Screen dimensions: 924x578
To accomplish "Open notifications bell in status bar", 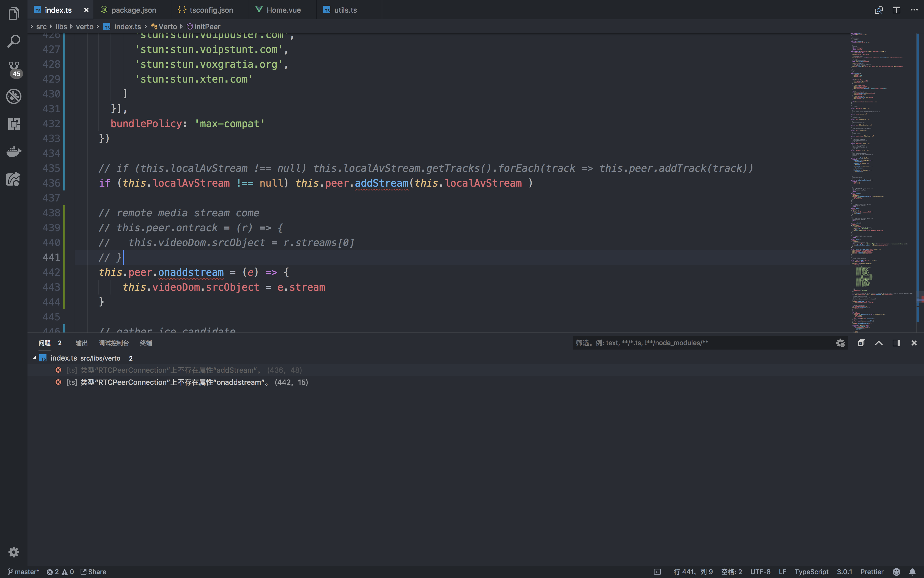I will tap(912, 571).
